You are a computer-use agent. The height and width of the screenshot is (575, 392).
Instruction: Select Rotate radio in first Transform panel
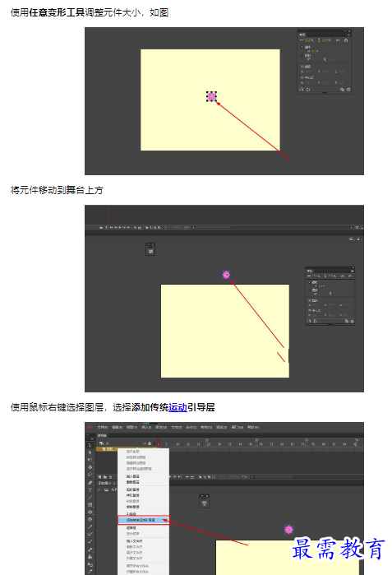coord(302,47)
